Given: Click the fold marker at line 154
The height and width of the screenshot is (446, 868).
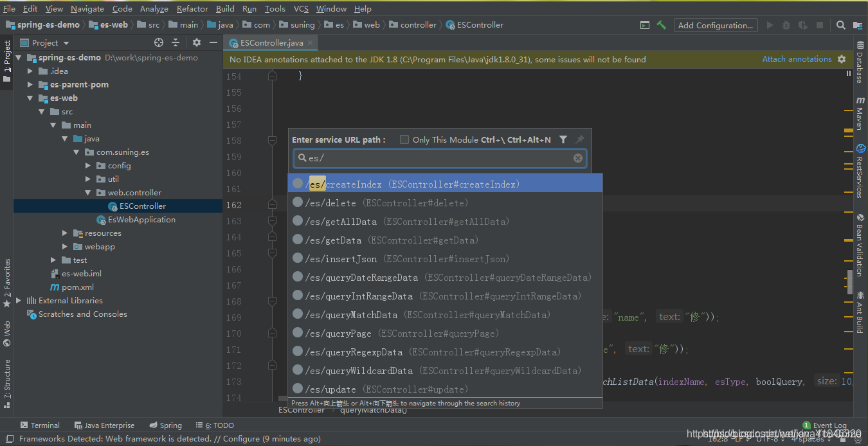Looking at the screenshot, I should coord(272,76).
